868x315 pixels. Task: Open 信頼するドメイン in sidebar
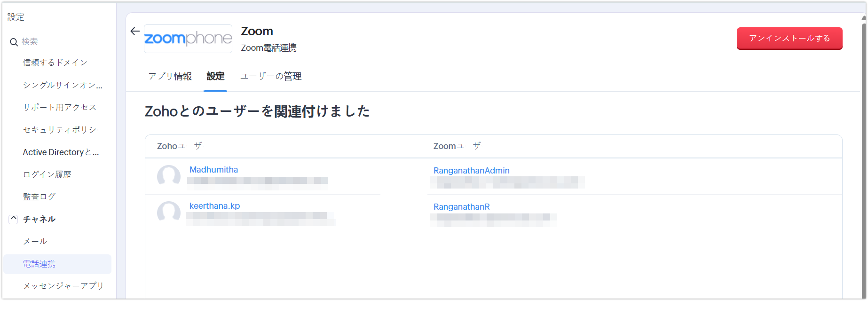point(55,63)
